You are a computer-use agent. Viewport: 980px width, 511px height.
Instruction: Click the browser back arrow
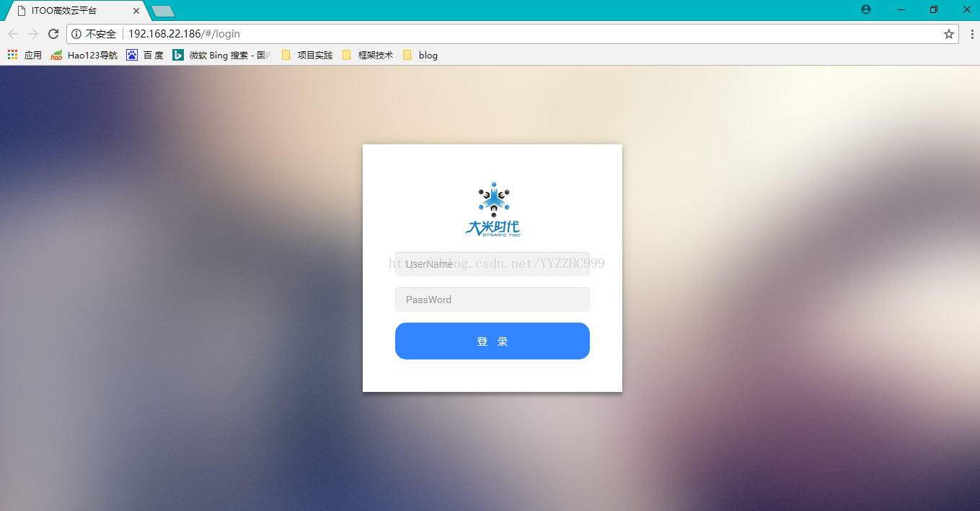[x=13, y=34]
